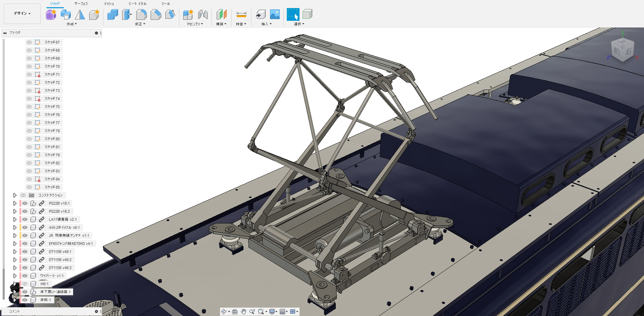
Task: Show the スケッチ85 sketch
Action: 29,187
